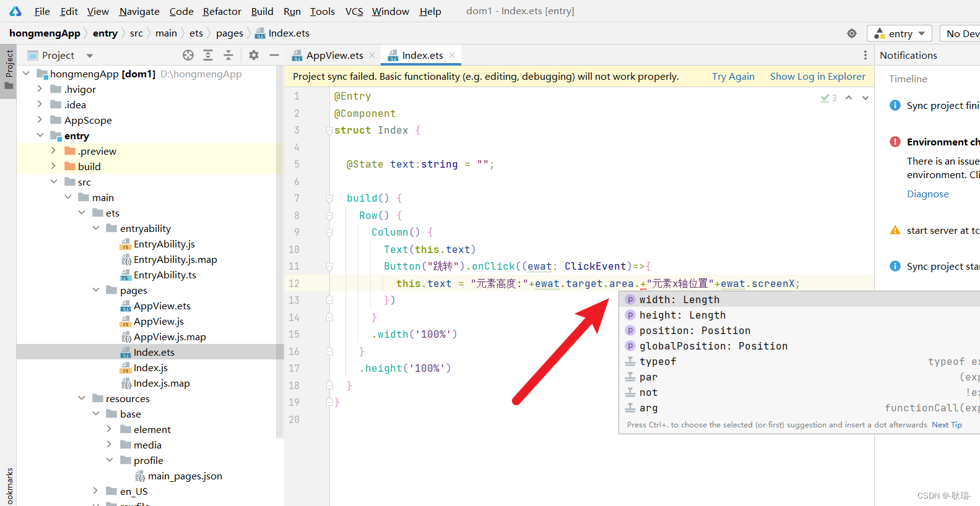
Task: Choose typeof postfix template suggestion
Action: coord(799,361)
